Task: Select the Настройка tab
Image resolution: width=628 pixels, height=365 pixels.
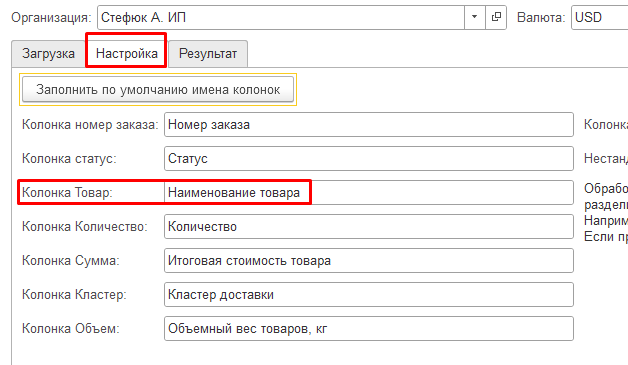Action: click(127, 54)
